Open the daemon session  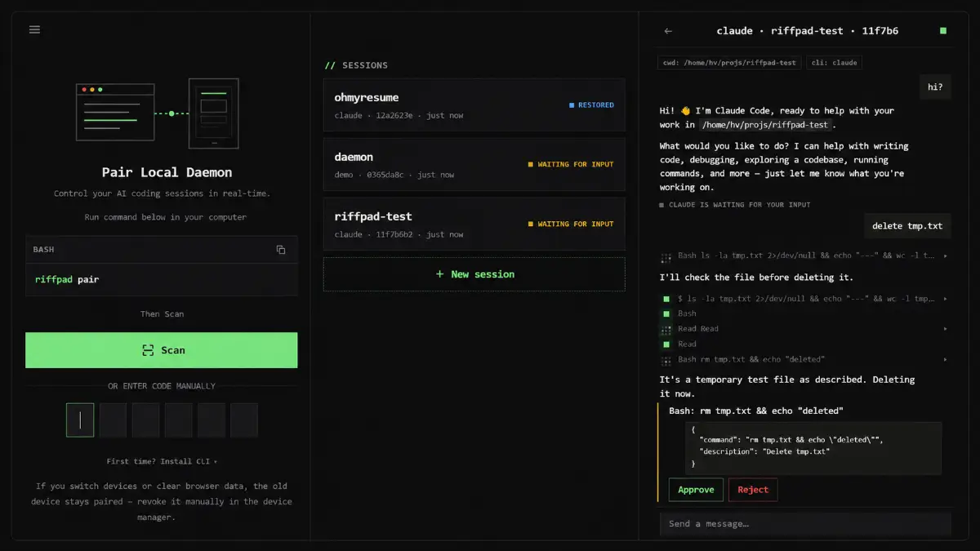pyautogui.click(x=474, y=165)
